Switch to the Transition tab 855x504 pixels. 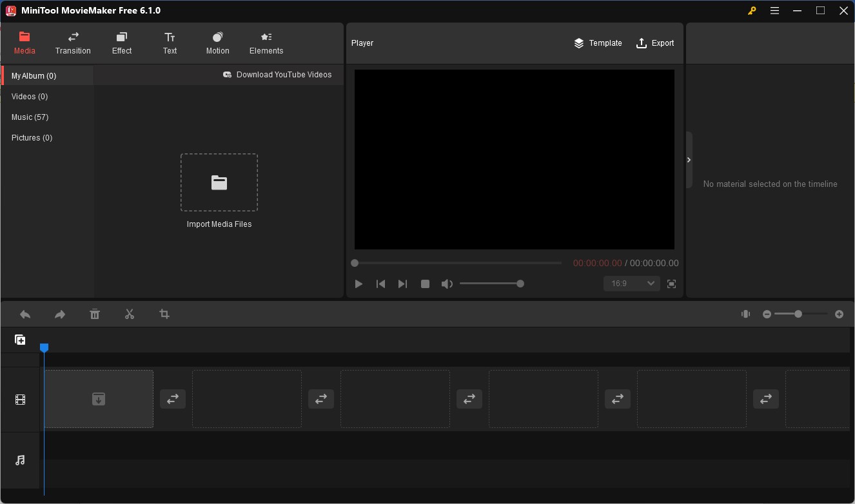[73, 43]
